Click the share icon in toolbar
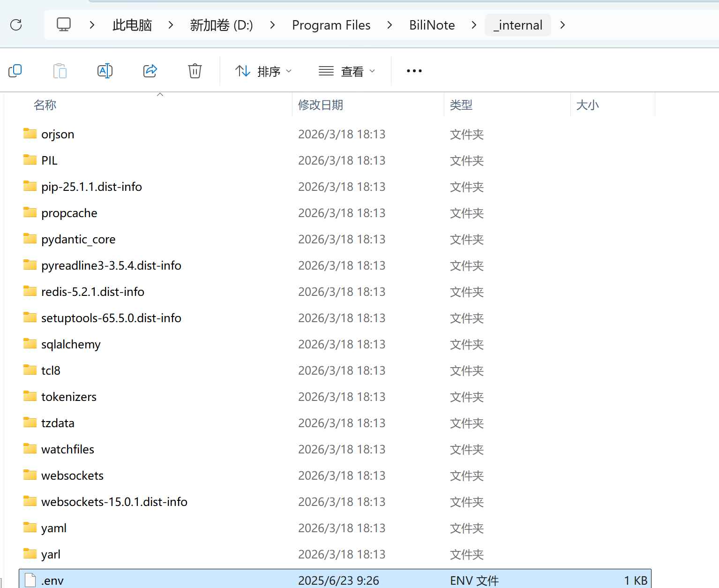Viewport: 719px width, 588px height. pos(150,71)
